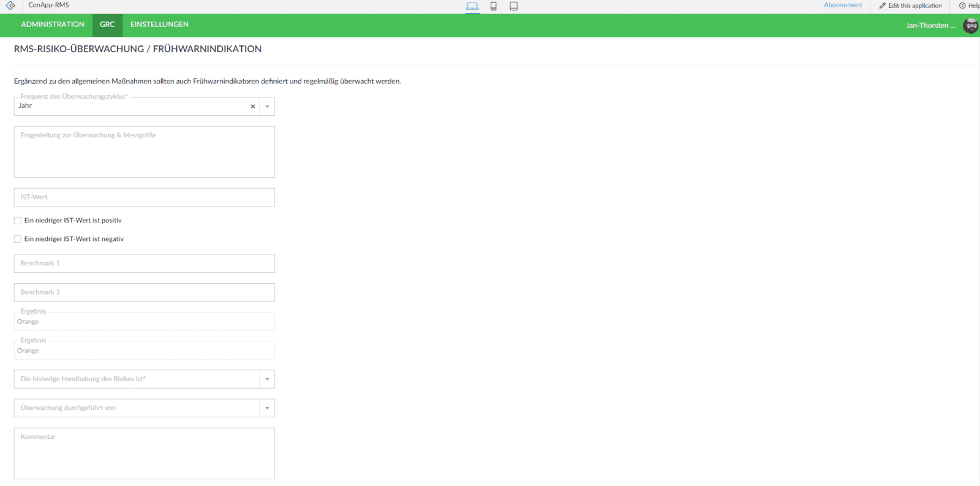The width and height of the screenshot is (980, 486).
Task: Click the Abonnement link
Action: [842, 6]
